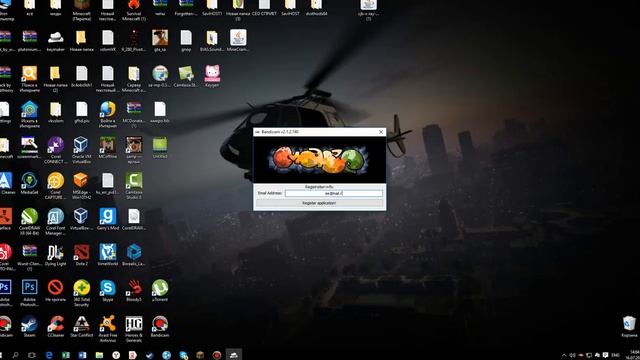Image resolution: width=640 pixels, height=360 pixels.
Task: Select the uTorrent desktop icon
Action: point(160,291)
